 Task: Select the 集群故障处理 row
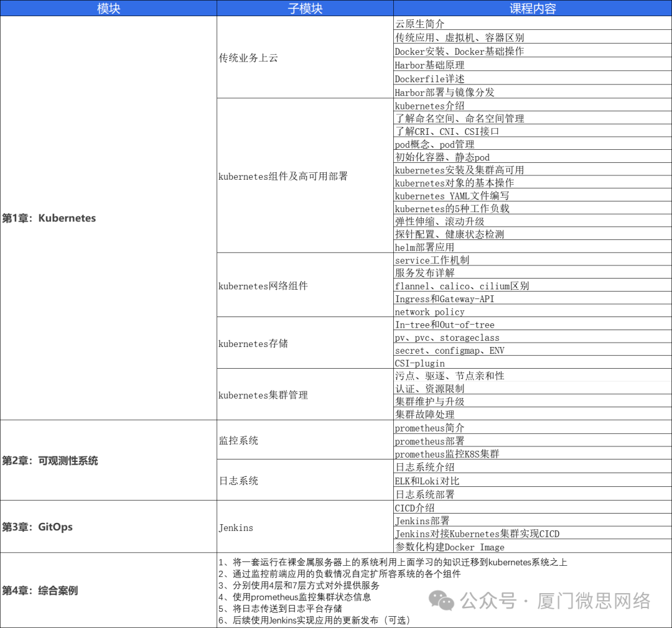(532, 413)
